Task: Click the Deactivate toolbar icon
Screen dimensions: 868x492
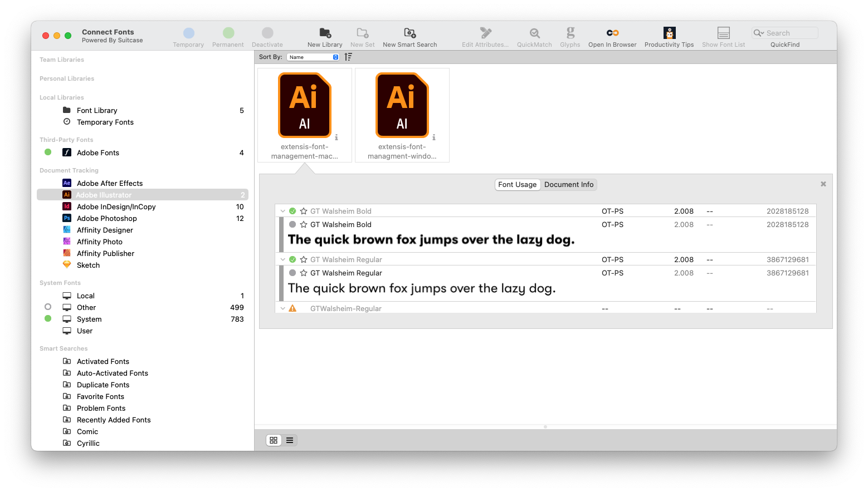Action: [267, 33]
